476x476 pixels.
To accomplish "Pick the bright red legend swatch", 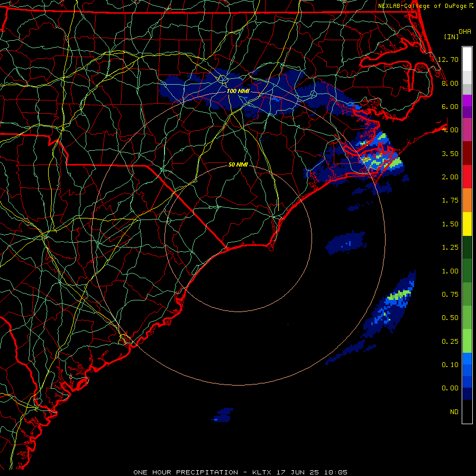I will click(x=467, y=177).
